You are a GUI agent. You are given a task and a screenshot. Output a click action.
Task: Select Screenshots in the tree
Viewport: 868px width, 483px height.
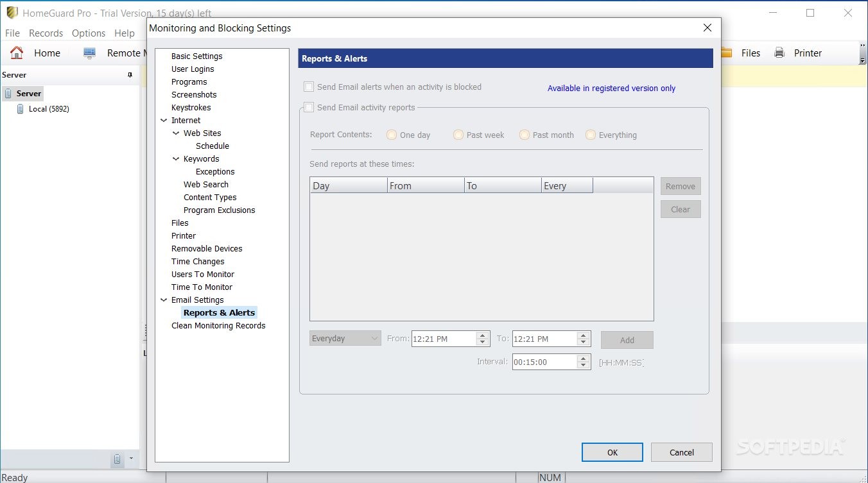point(194,95)
